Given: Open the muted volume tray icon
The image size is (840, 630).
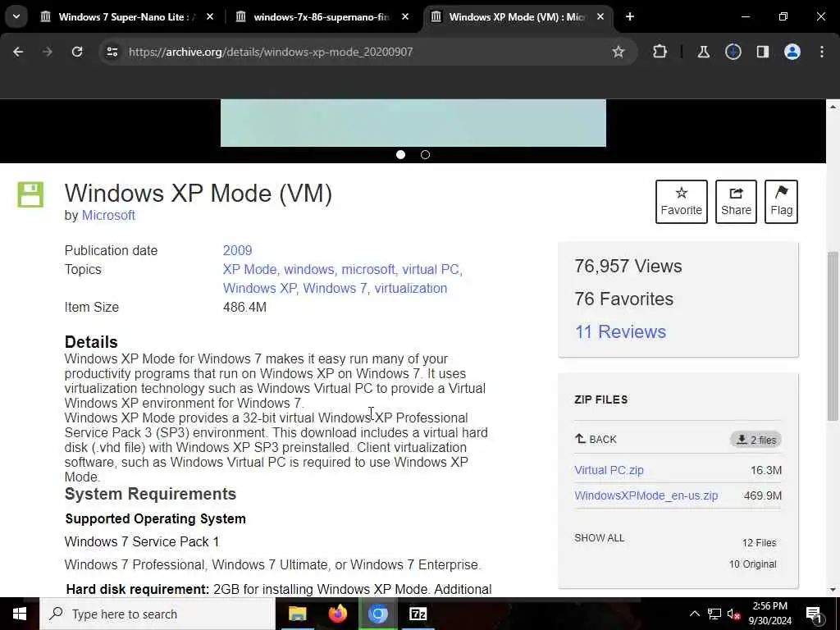Looking at the screenshot, I should click(734, 614).
